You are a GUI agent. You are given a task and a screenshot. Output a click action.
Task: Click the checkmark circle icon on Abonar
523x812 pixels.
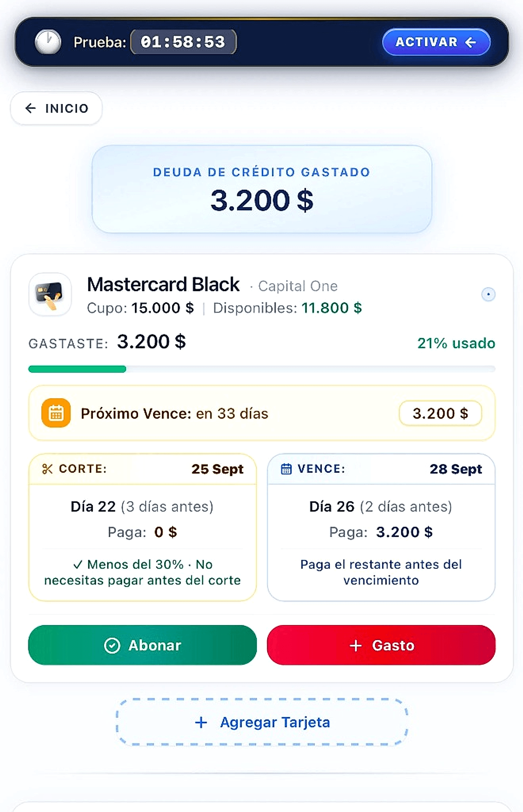click(x=112, y=645)
